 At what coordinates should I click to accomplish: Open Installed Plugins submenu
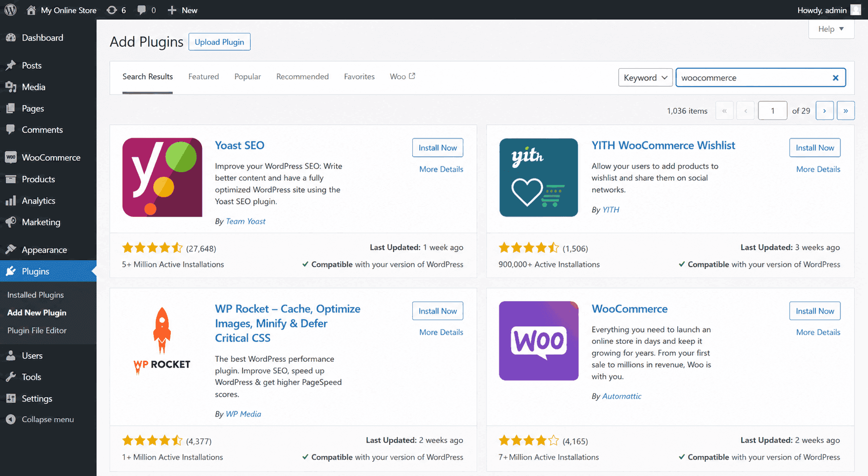[x=35, y=295]
